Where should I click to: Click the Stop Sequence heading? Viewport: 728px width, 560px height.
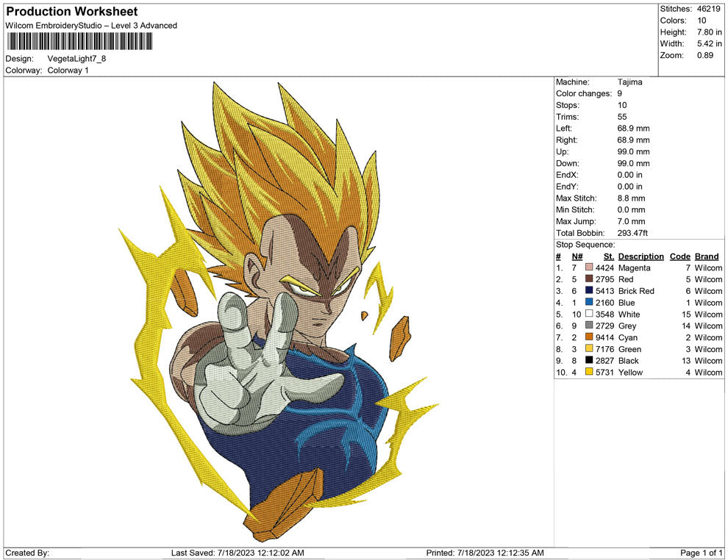coord(584,244)
